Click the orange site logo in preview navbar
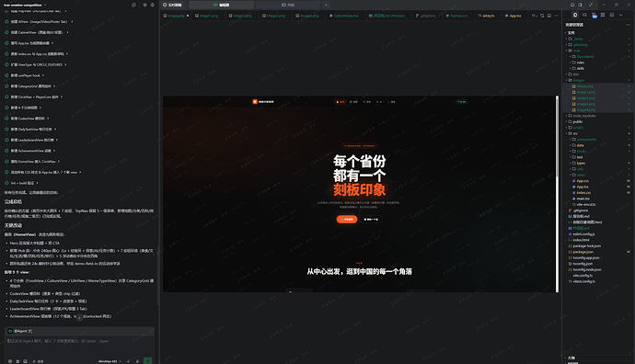Image resolution: width=635 pixels, height=364 pixels. [255, 102]
